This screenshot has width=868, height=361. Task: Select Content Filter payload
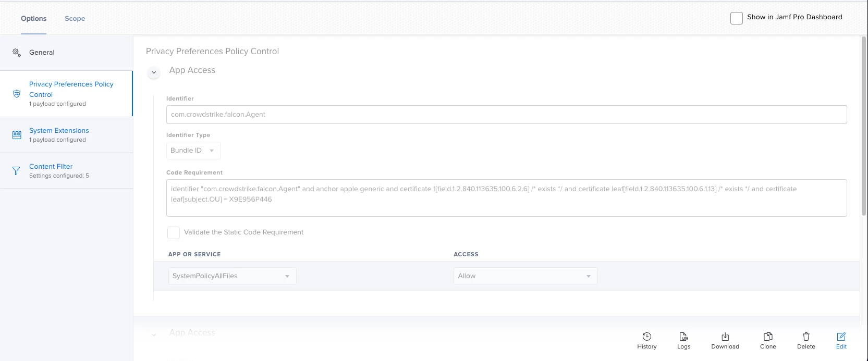coord(66,171)
